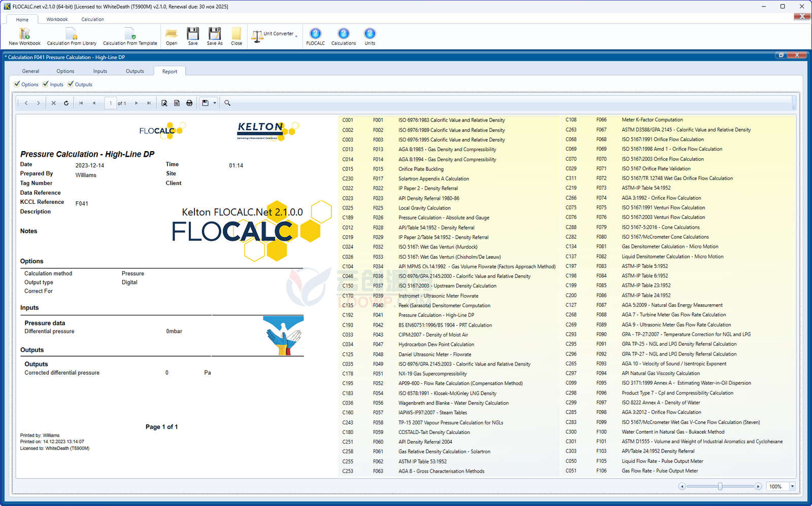Close the ribbon document red X
The width and height of the screenshot is (812, 506).
point(802,17)
